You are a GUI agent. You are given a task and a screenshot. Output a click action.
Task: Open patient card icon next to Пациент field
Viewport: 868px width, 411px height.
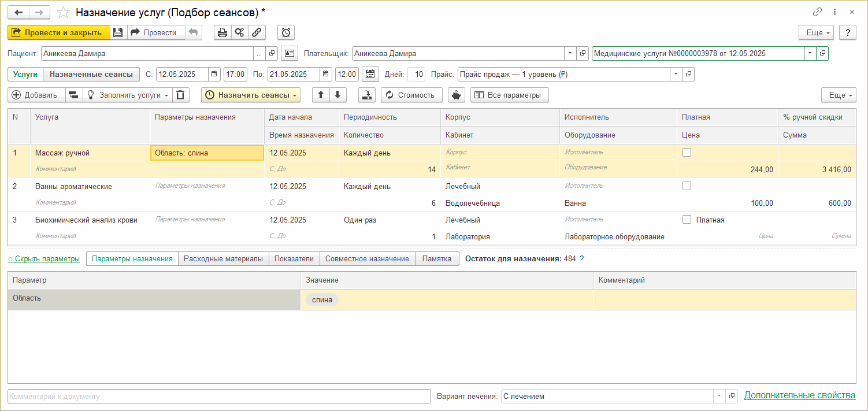pyautogui.click(x=289, y=53)
